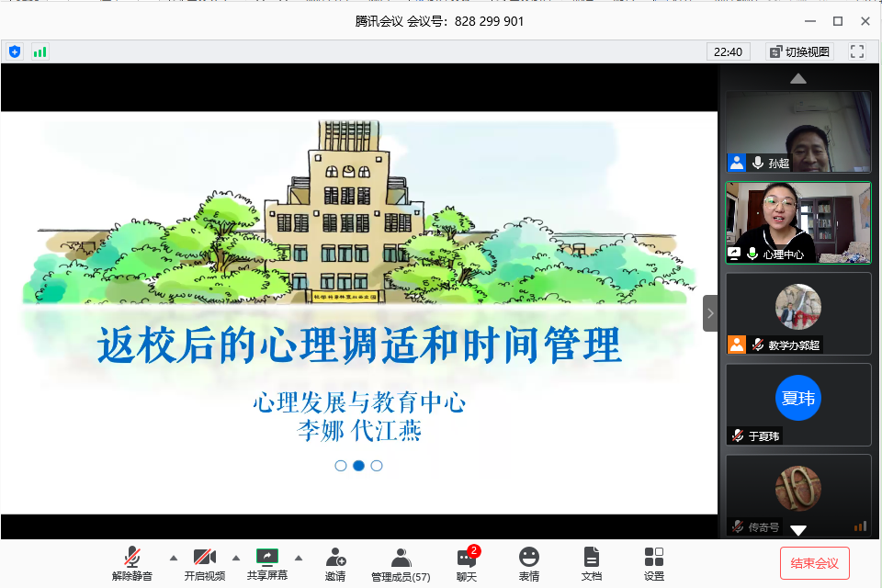Expand audio options arrow beside 解除静音
The image size is (882, 588).
(x=173, y=558)
